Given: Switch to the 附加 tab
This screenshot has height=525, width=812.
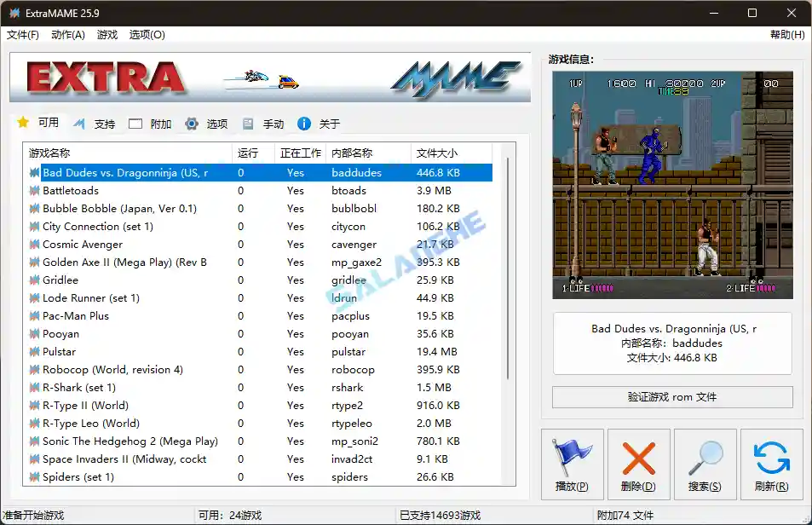Looking at the screenshot, I should point(150,123).
